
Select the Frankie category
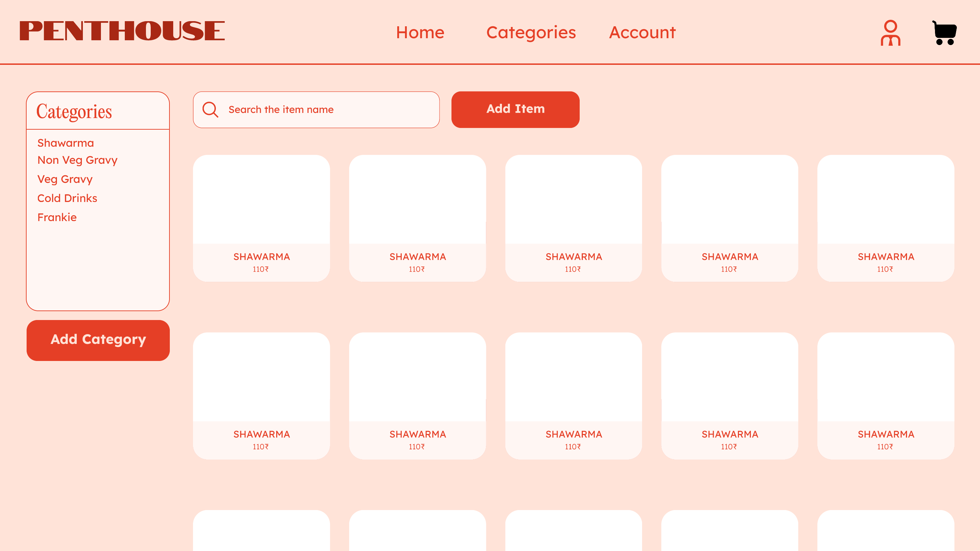coord(57,217)
